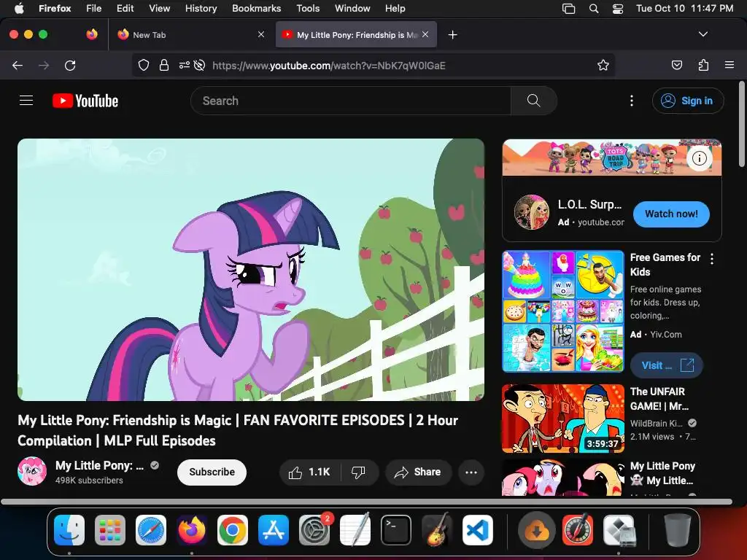Open the Tools menu

[x=308, y=9]
